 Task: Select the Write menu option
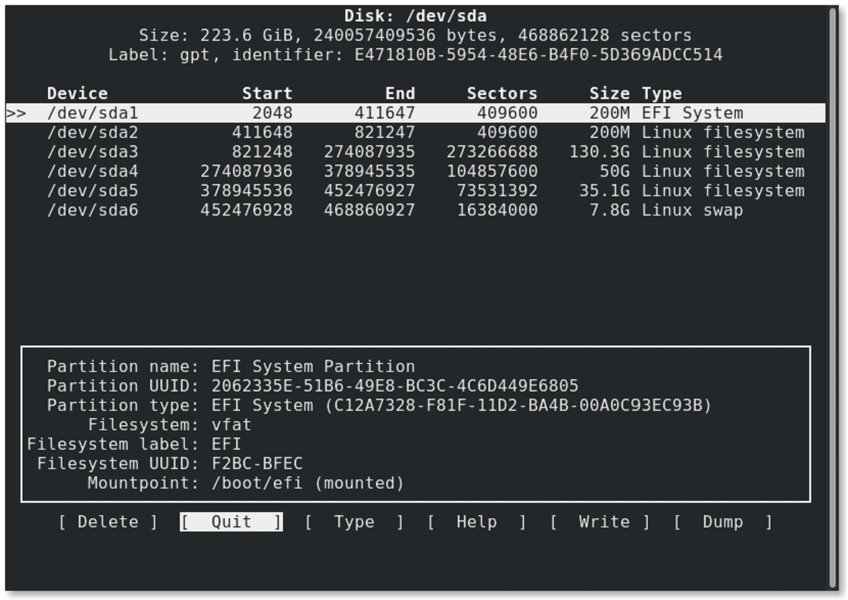click(599, 522)
